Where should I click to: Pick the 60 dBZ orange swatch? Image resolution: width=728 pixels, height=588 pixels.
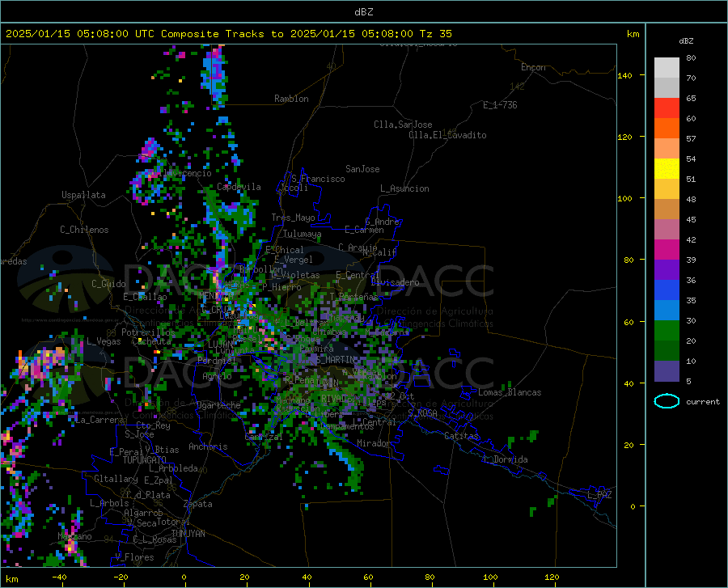point(667,129)
